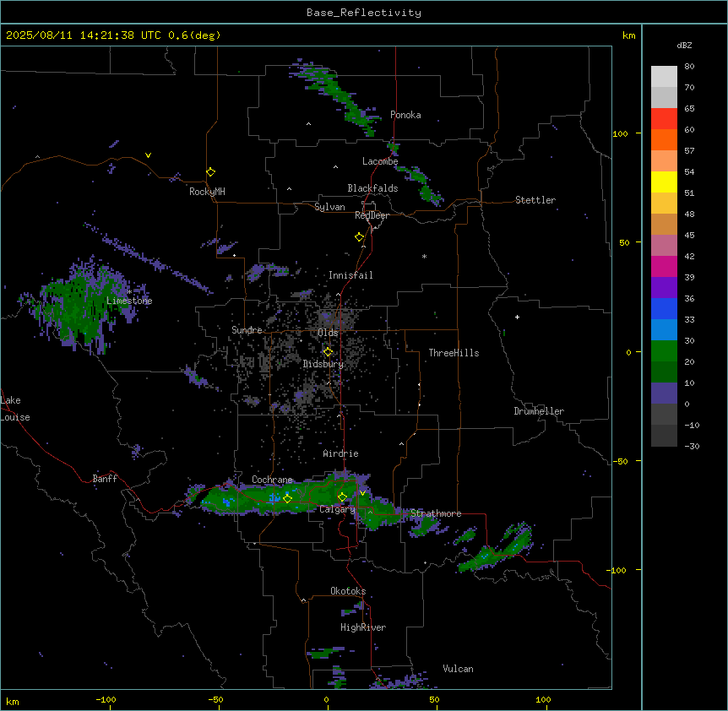Pick the red 60-65 dBZ legend swatch

pyautogui.click(x=664, y=119)
